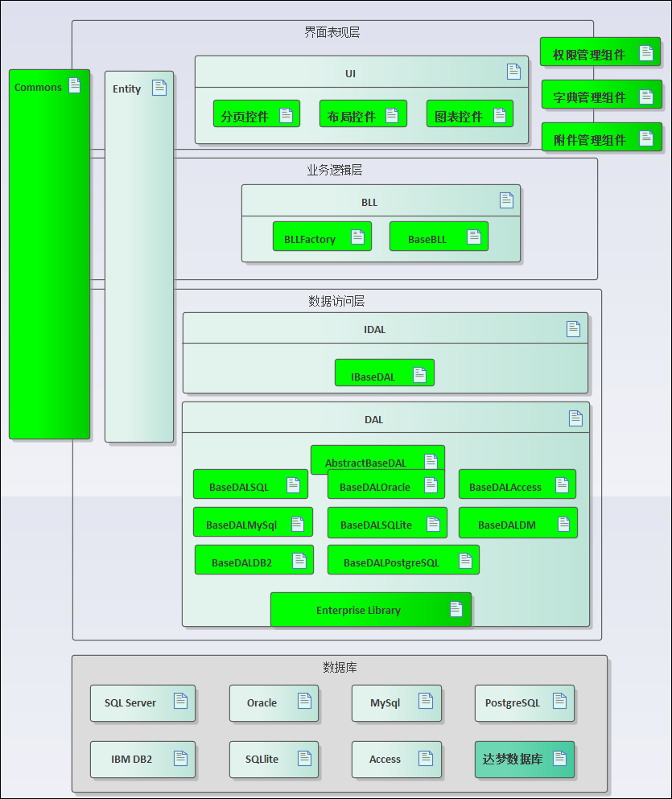Click the document icon on BaseDALSQLite
This screenshot has width=672, height=799.
[434, 524]
